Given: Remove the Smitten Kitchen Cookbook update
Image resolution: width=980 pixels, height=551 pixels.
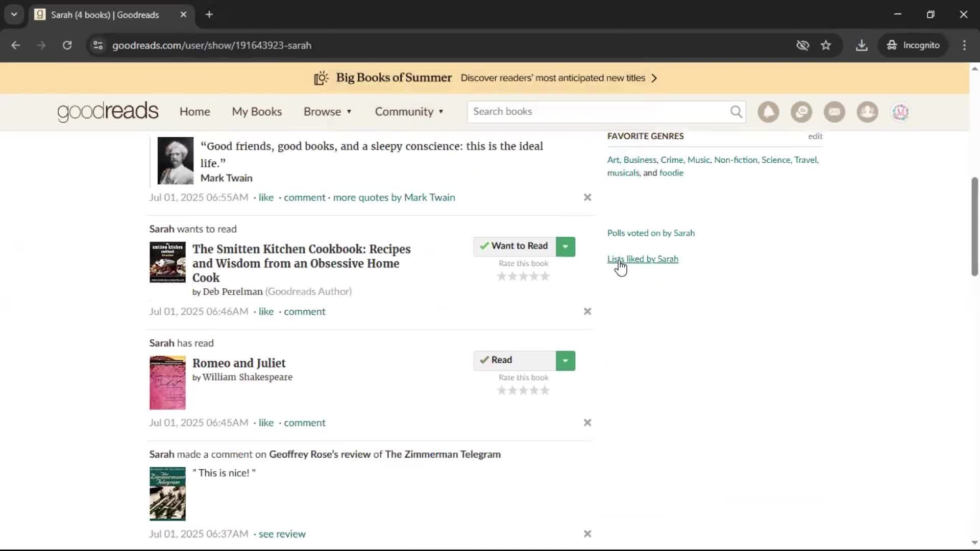Looking at the screenshot, I should (587, 311).
